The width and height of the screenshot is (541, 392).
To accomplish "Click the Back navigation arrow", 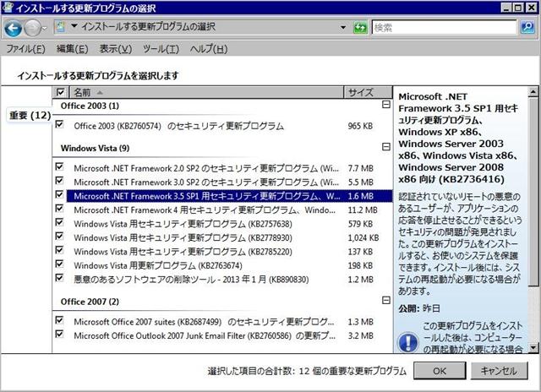I will (14, 28).
